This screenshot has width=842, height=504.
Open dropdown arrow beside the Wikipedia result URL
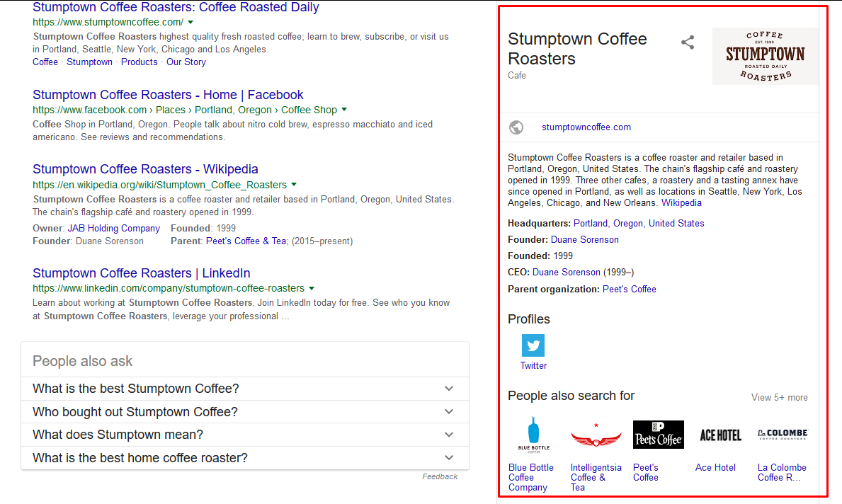tap(294, 185)
